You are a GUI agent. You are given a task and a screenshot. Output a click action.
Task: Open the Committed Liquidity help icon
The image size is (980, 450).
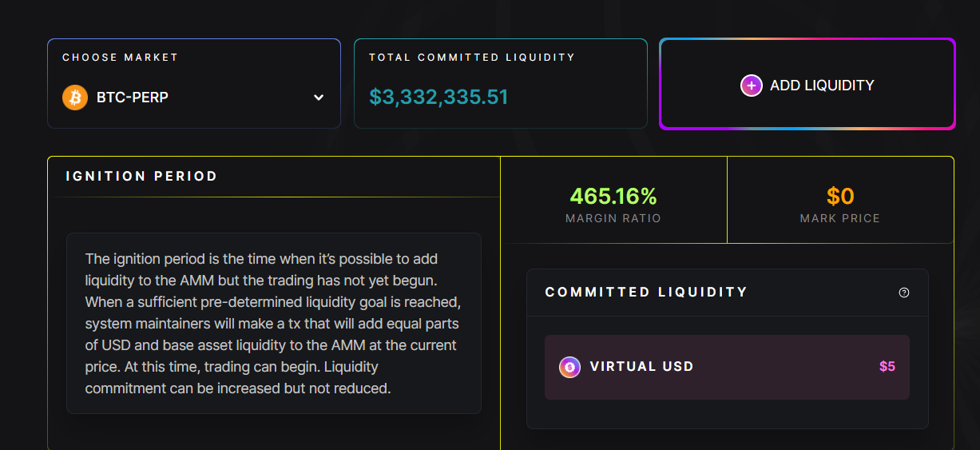click(x=904, y=293)
